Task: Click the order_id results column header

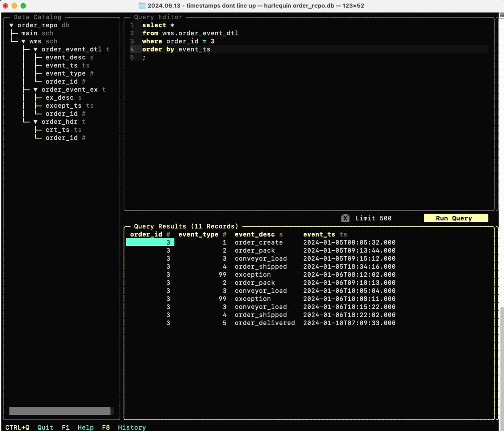Action: pos(150,234)
